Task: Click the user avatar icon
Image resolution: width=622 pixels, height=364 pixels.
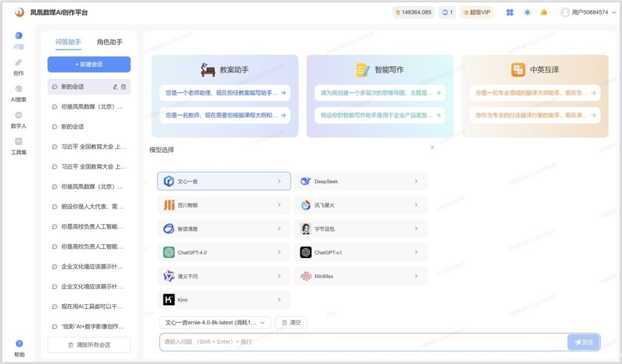Action: click(x=565, y=12)
